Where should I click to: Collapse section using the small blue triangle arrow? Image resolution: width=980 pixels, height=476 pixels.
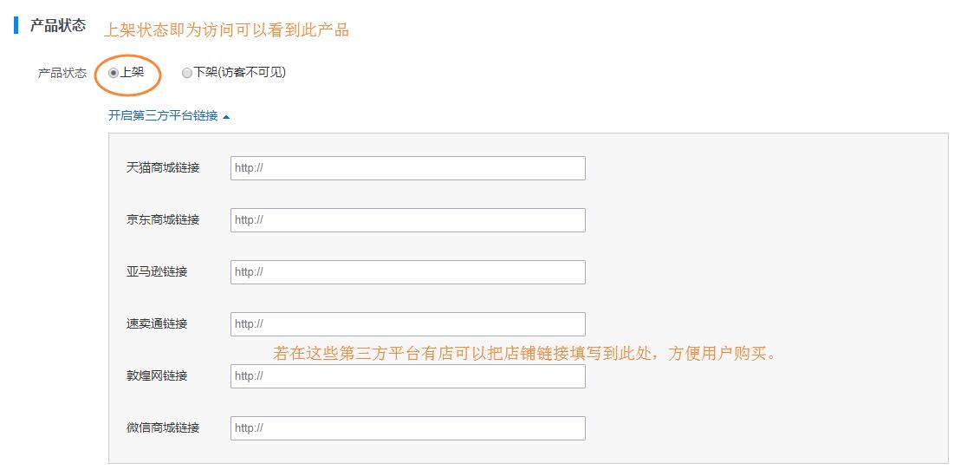226,116
